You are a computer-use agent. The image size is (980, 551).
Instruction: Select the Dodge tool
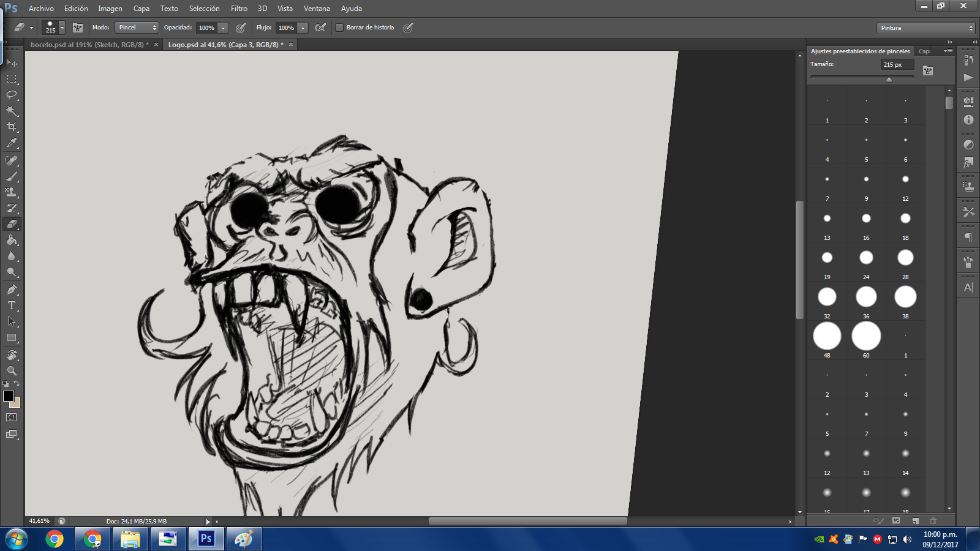point(12,272)
